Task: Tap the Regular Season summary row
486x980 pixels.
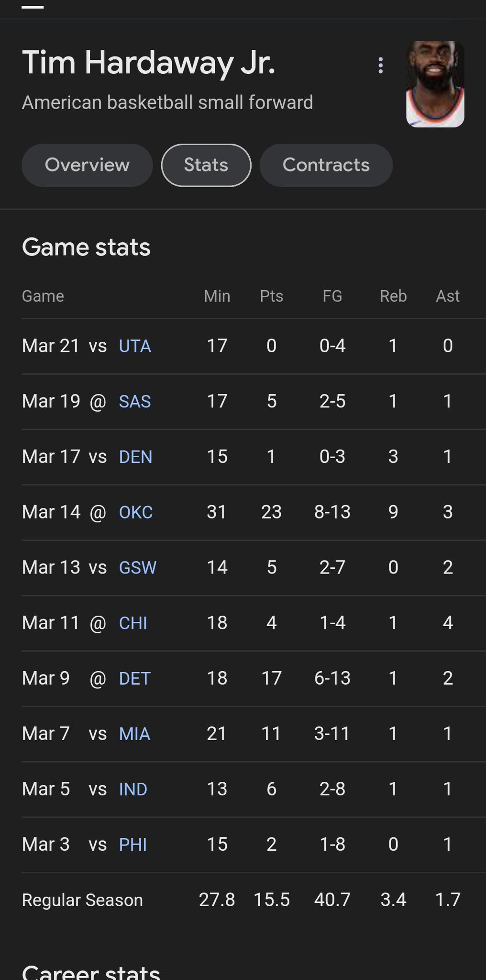Action: coord(82,900)
